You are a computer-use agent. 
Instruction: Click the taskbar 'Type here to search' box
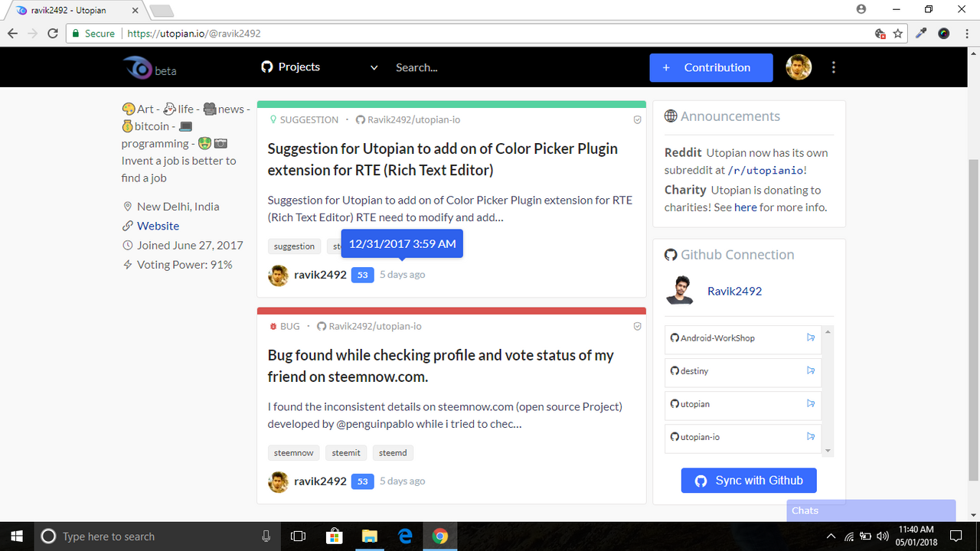157,536
